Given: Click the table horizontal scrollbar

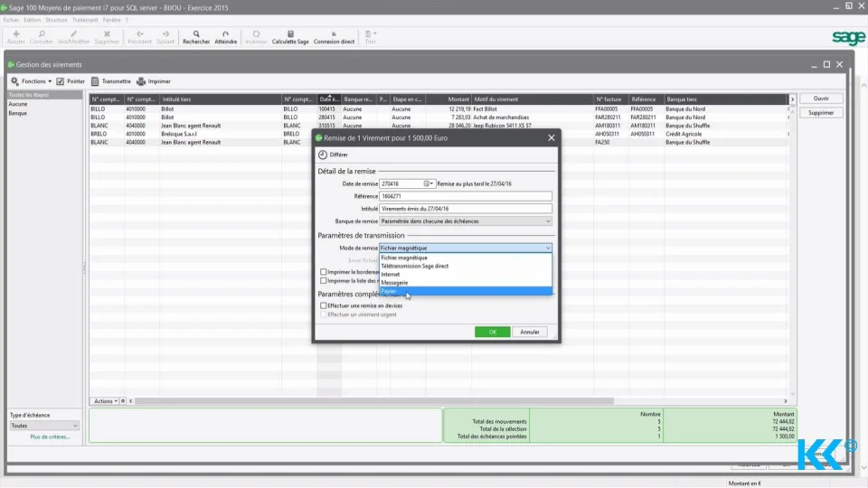Looking at the screenshot, I should click(374, 401).
